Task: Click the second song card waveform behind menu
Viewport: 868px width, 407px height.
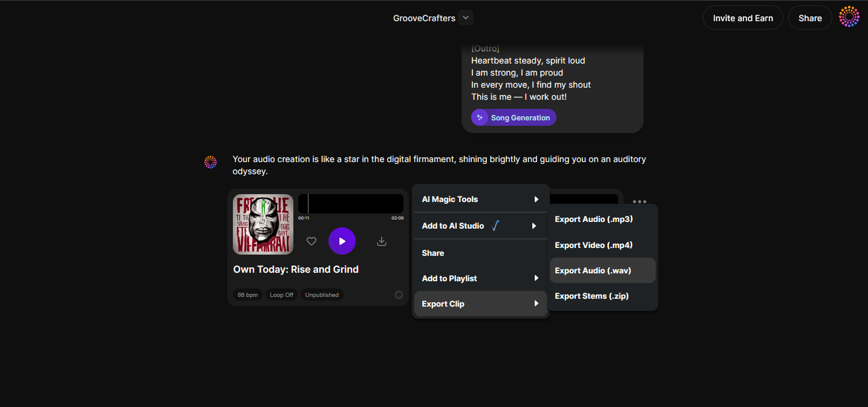Action: coord(584,200)
